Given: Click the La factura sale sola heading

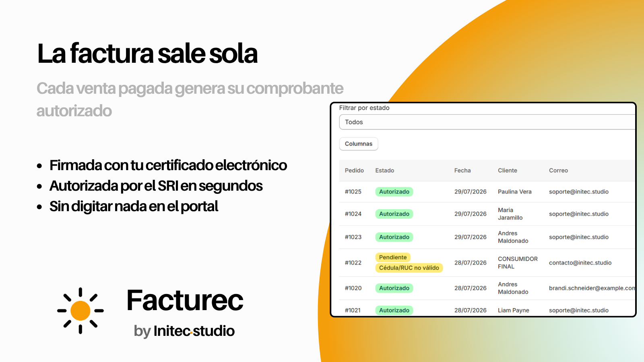Looking at the screenshot, I should click(x=147, y=54).
